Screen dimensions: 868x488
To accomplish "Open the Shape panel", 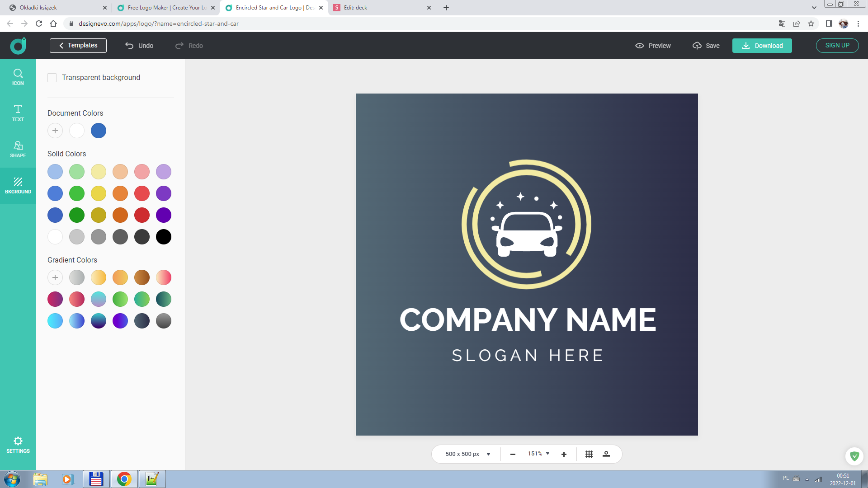I will tap(18, 149).
